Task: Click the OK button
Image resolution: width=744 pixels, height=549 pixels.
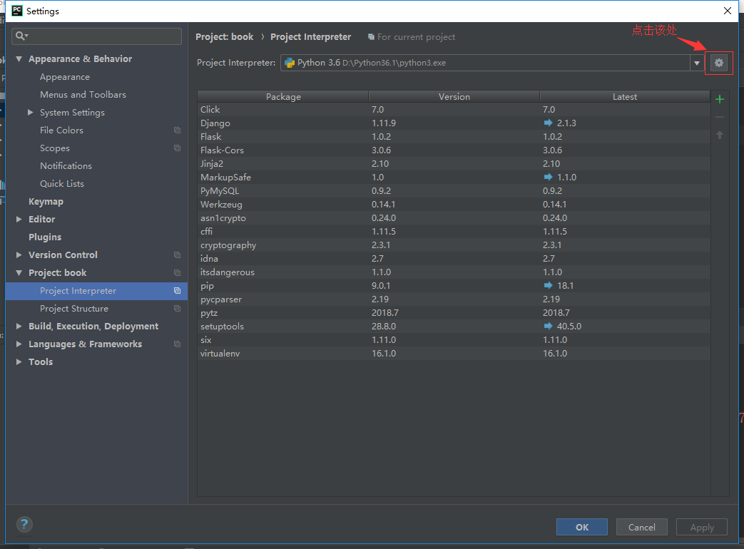Action: point(582,527)
